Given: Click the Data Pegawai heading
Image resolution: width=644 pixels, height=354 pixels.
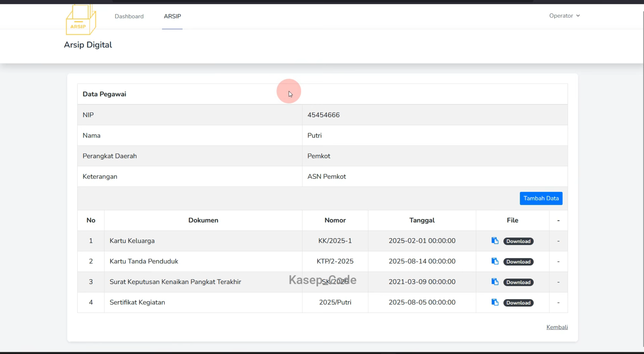Looking at the screenshot, I should coord(104,94).
